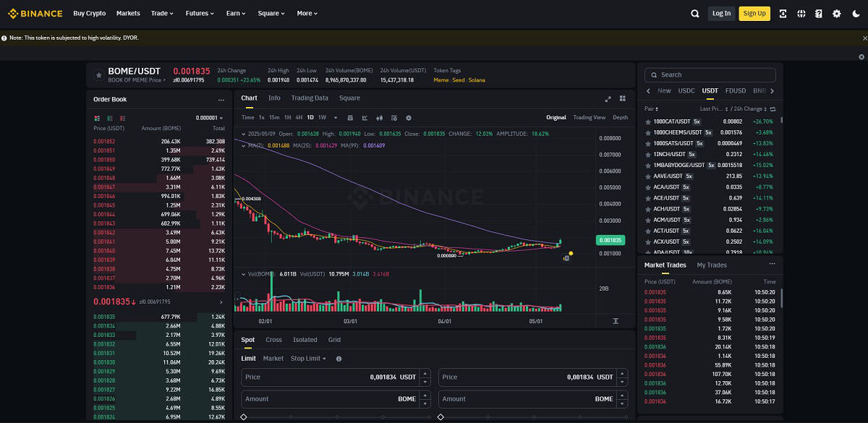
Task: Switch to the Trading Data tab
Action: coord(310,98)
